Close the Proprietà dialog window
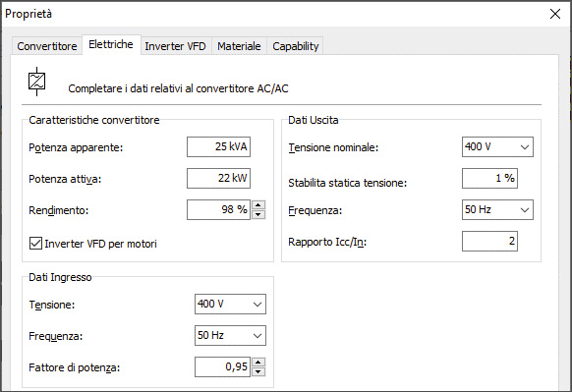The height and width of the screenshot is (392, 572). tap(555, 14)
